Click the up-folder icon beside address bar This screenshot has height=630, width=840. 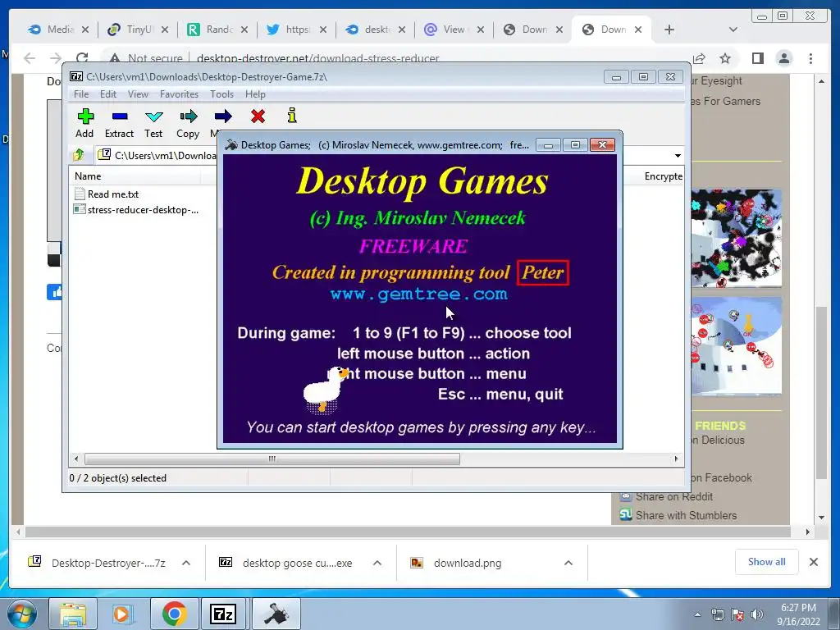pyautogui.click(x=79, y=155)
